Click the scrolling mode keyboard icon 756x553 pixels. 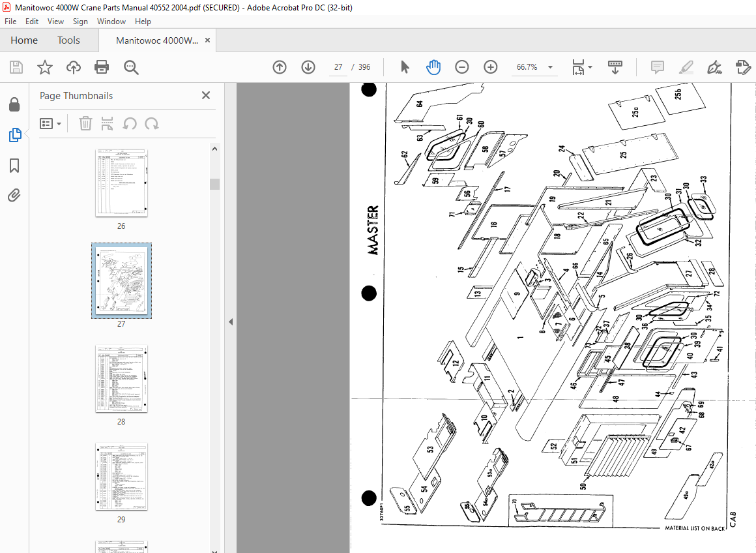[x=615, y=67]
